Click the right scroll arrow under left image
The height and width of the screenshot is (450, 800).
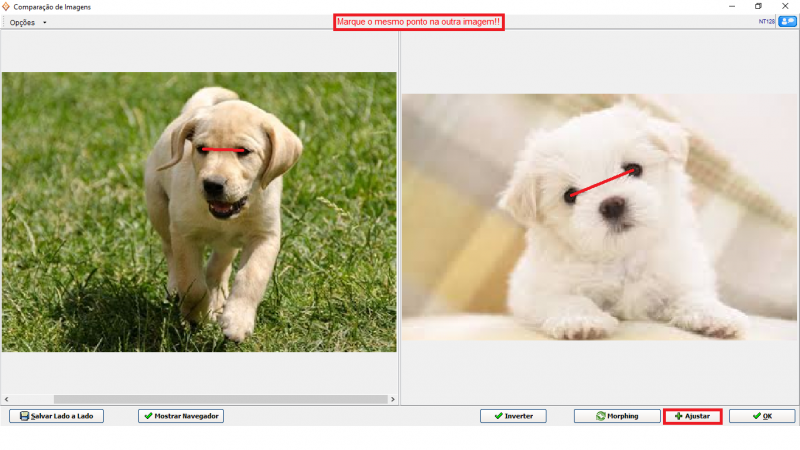point(392,399)
